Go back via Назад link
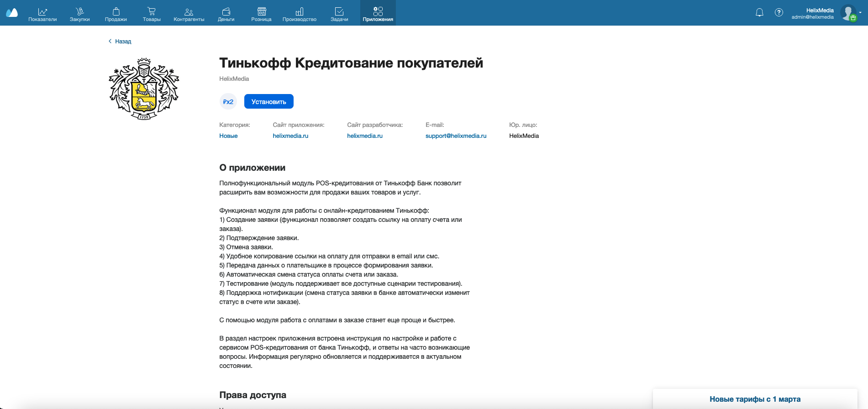The image size is (868, 409). [120, 41]
